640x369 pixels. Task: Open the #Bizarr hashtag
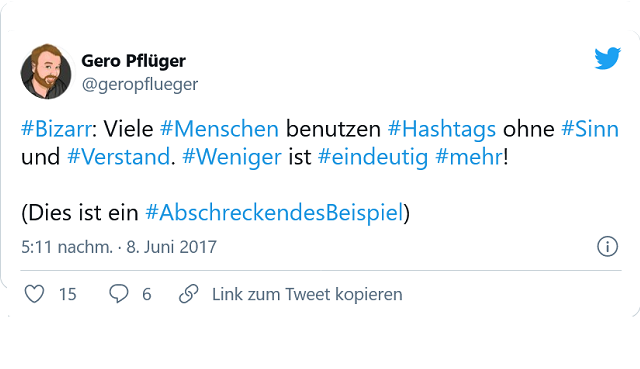(x=56, y=129)
